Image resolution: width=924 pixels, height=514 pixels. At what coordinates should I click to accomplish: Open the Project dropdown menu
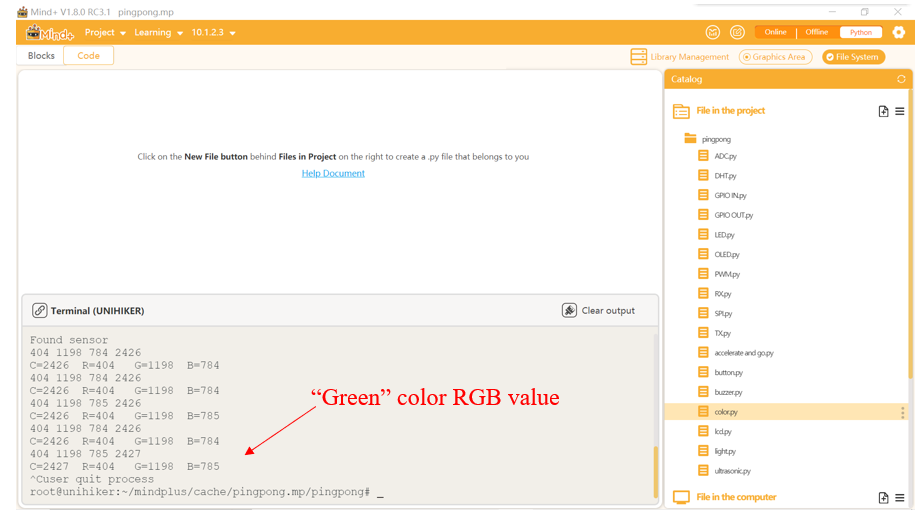click(x=105, y=32)
